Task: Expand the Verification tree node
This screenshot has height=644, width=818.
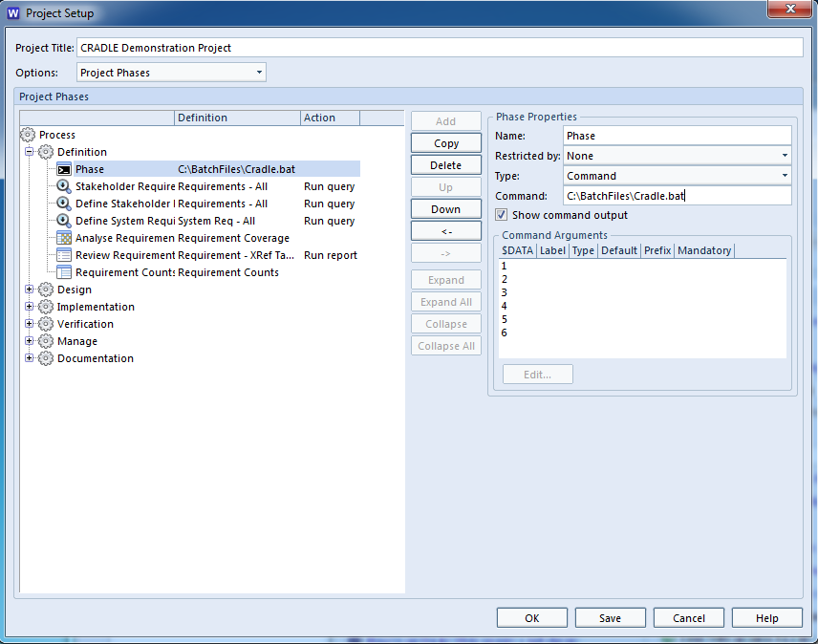Action: point(30,324)
